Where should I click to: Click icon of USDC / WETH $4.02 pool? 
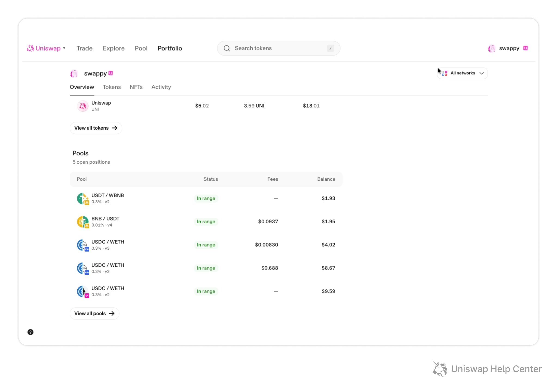(x=83, y=245)
